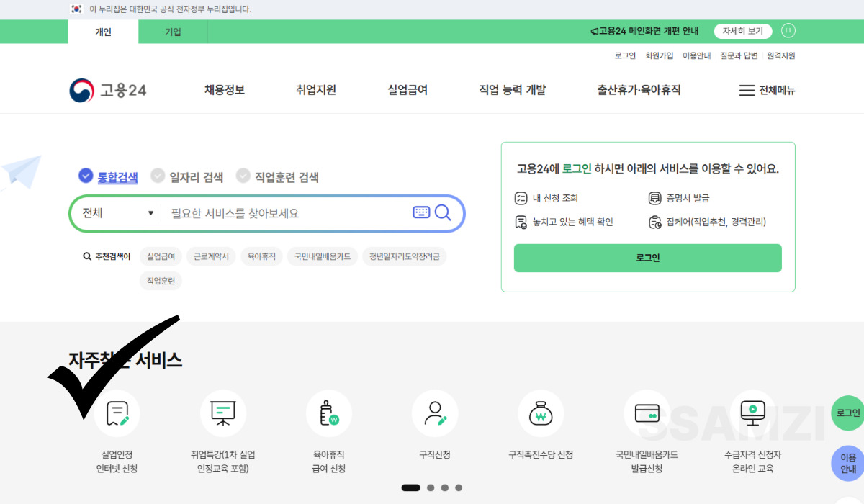Viewport: 864px width, 504px height.
Task: Click the 구직신청 person icon
Action: click(435, 413)
